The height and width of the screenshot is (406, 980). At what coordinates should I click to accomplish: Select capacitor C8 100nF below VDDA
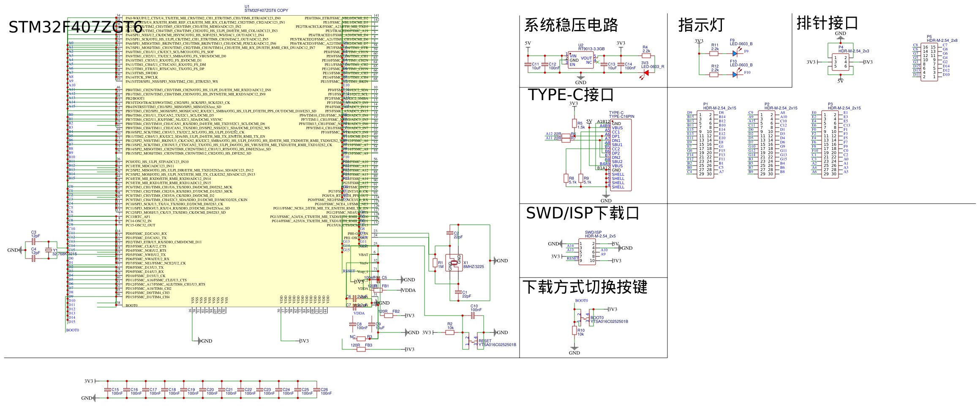point(353,324)
